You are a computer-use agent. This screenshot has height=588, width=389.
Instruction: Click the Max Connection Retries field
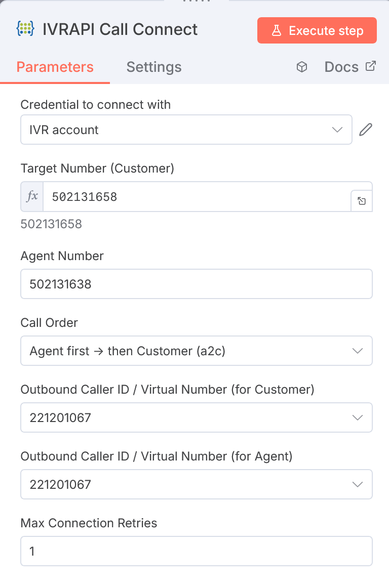[x=197, y=551]
